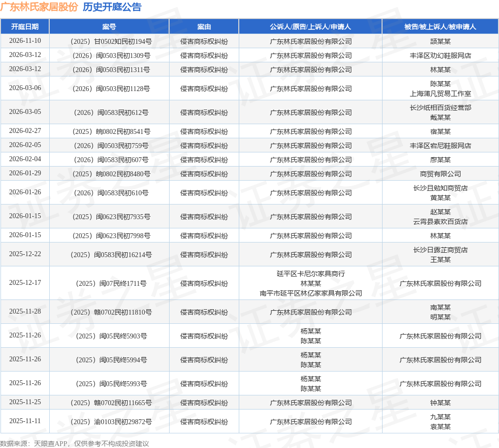Select the heading 历史开庭公告
Viewport: 499px width, 448px height.
click(x=112, y=7)
